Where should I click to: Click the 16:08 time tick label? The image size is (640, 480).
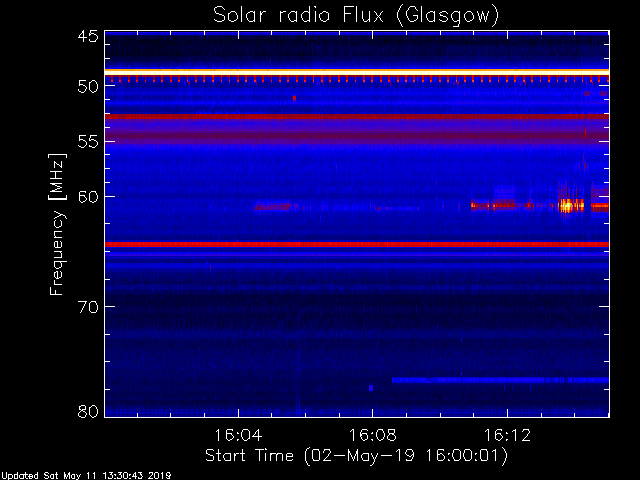(372, 435)
